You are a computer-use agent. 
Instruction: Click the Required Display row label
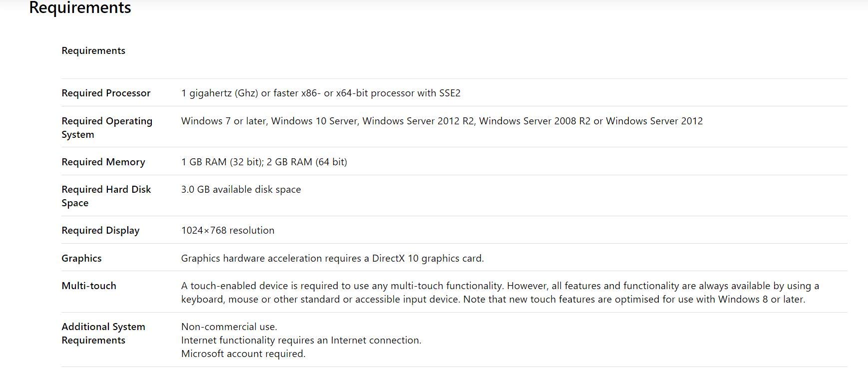click(100, 230)
